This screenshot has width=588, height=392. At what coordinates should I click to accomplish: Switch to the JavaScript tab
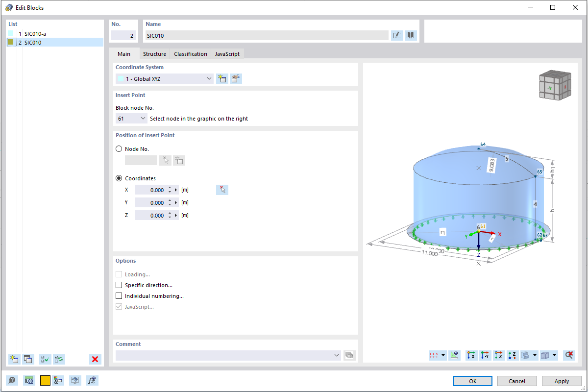coord(227,53)
